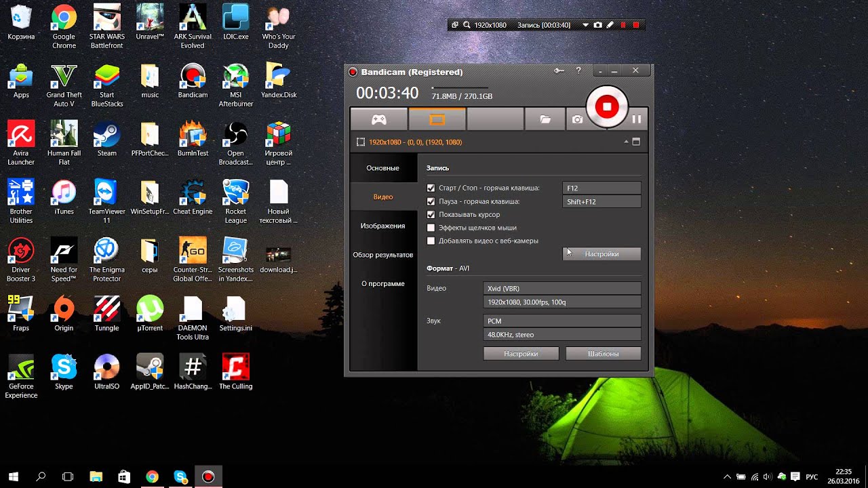868x488 pixels.
Task: Open taskbar search magnifier
Action: tap(41, 477)
